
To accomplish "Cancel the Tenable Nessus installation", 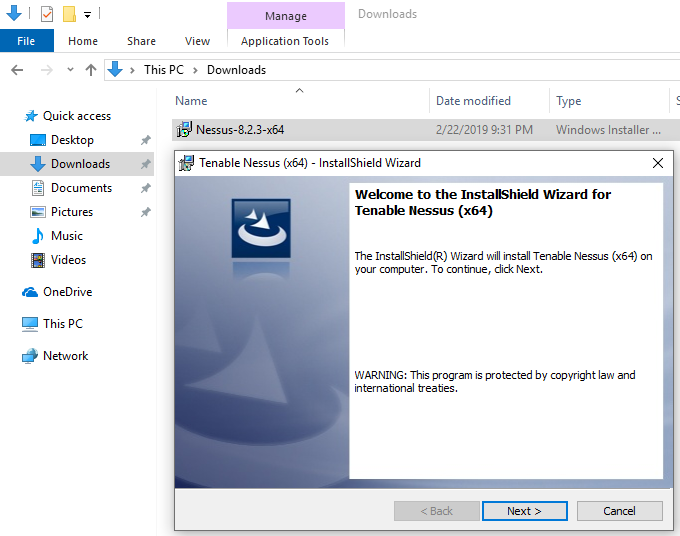I will coord(619,511).
